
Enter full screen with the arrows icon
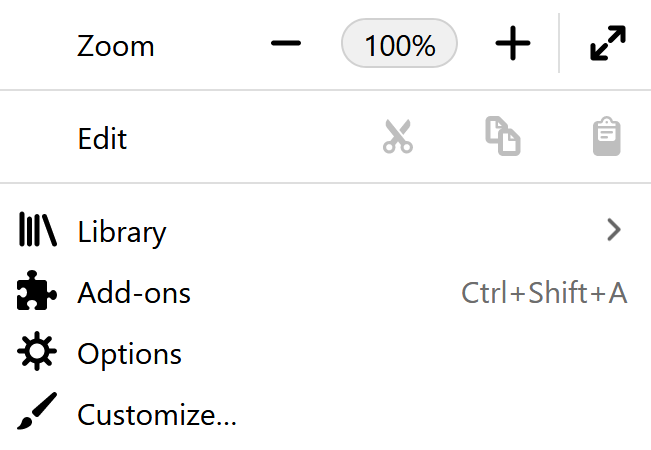607,45
